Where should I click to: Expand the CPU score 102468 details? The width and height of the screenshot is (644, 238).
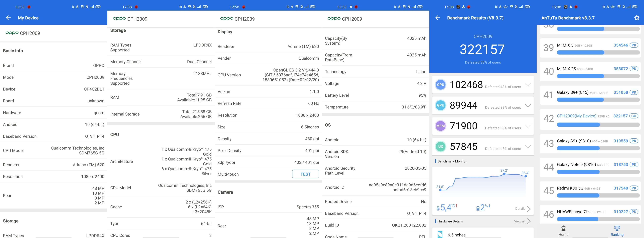pos(528,85)
